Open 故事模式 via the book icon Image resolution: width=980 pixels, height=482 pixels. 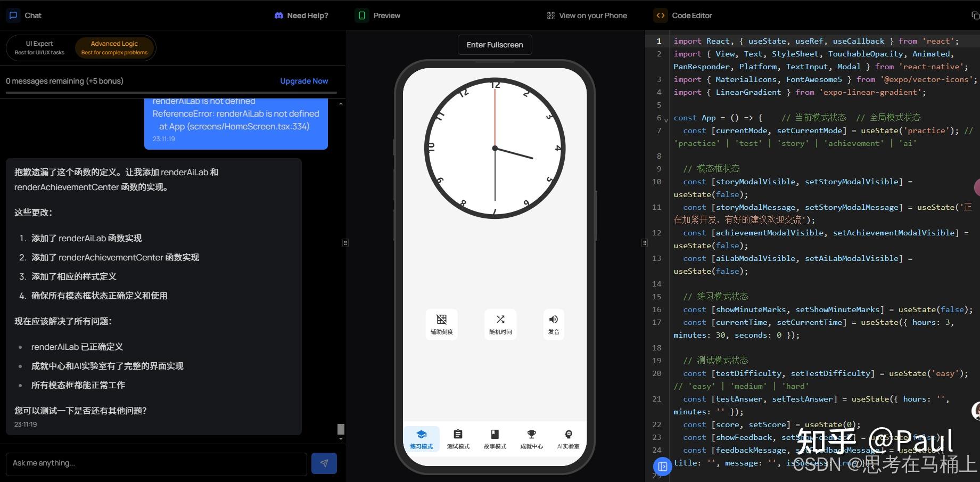click(495, 434)
